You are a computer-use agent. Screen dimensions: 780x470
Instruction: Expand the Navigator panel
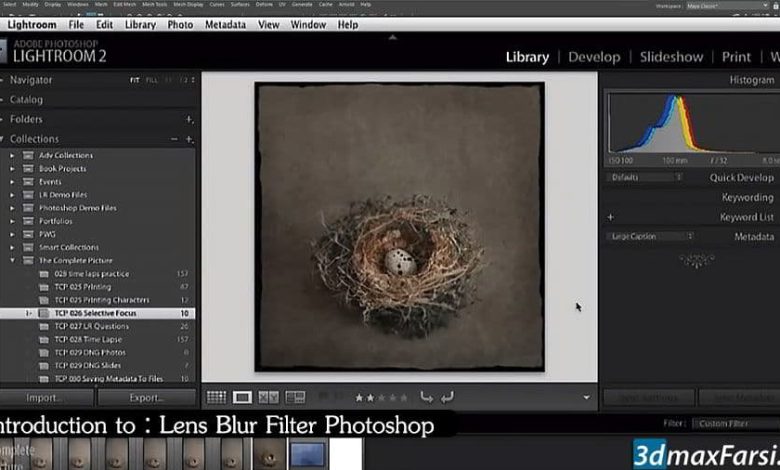click(x=30, y=80)
